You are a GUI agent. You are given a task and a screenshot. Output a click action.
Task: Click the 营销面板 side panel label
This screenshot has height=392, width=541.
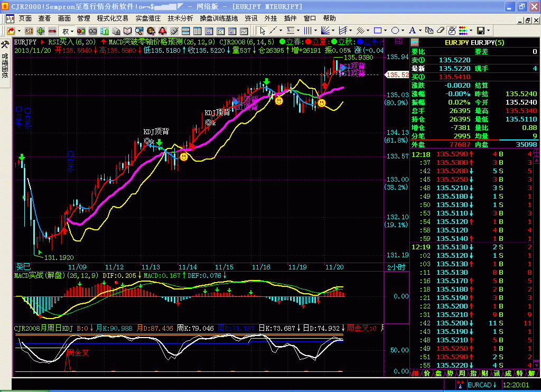[x=5, y=65]
